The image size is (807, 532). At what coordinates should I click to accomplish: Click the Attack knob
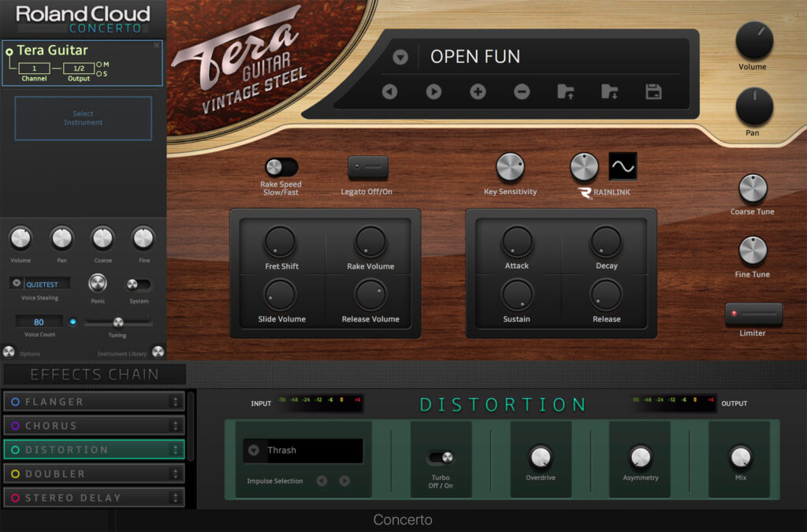[517, 242]
